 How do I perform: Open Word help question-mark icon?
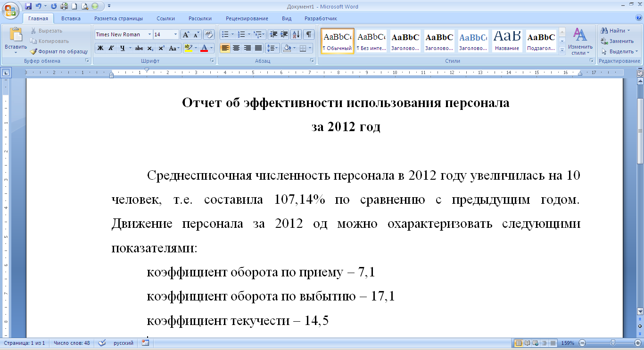coord(638,18)
